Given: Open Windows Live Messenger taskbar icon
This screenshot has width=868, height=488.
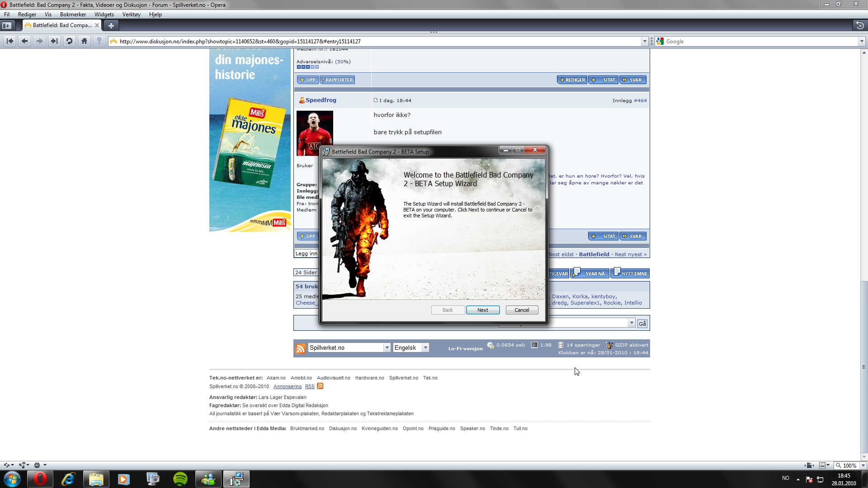Looking at the screenshot, I should (x=208, y=479).
